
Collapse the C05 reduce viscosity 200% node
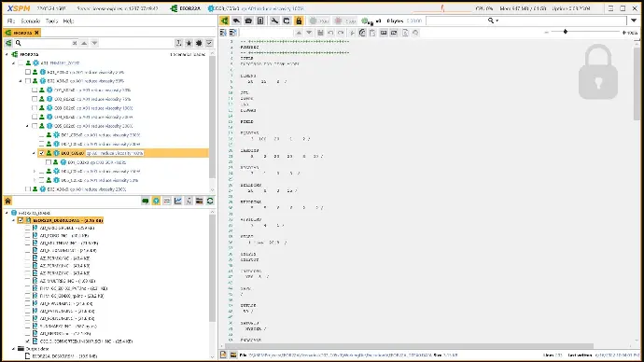[x=27, y=126]
